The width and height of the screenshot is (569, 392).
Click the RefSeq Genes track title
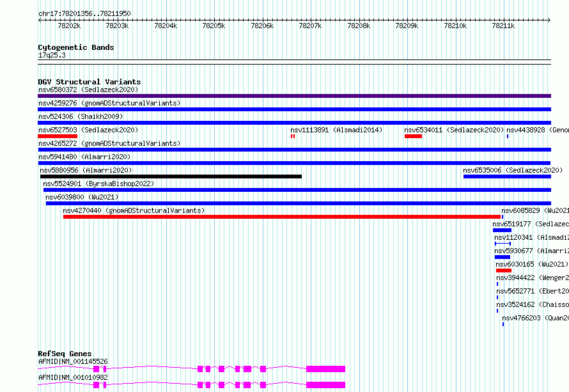pyautogui.click(x=65, y=354)
